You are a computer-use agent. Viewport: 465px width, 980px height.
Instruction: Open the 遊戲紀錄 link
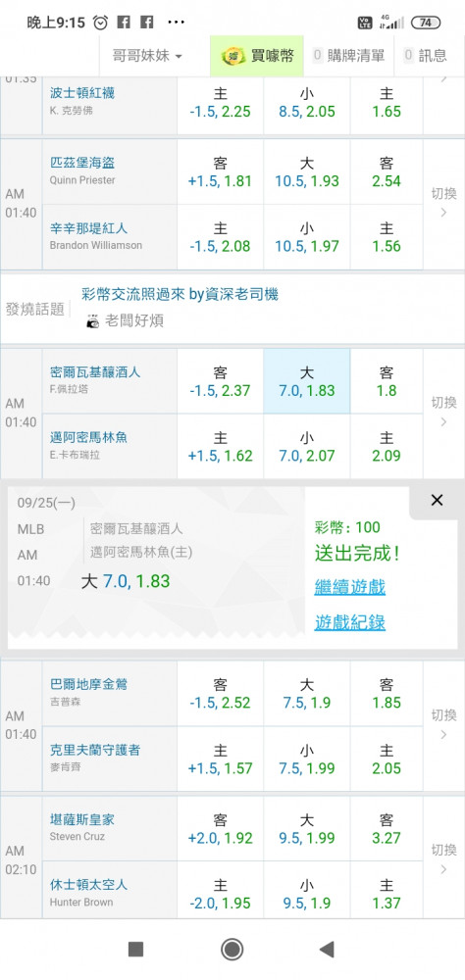pyautogui.click(x=350, y=622)
